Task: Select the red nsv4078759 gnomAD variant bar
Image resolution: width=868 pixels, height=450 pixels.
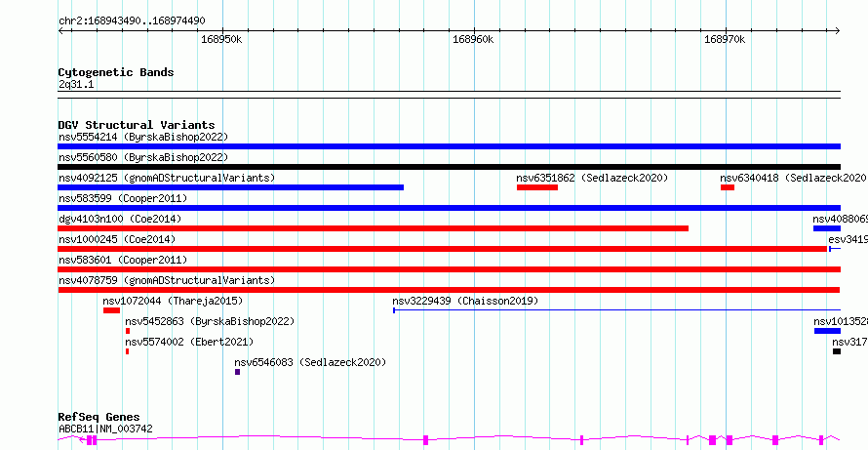Action: pyautogui.click(x=449, y=290)
